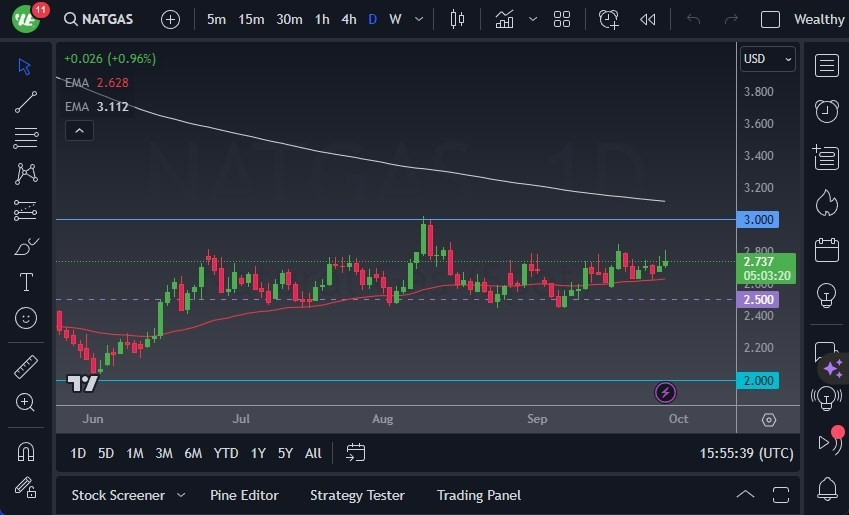Select the ruler measure tool
The image size is (849, 515).
[x=26, y=367]
